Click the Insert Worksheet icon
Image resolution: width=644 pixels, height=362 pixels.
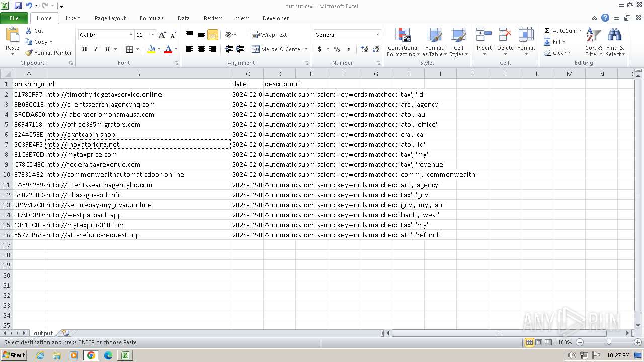(x=66, y=333)
